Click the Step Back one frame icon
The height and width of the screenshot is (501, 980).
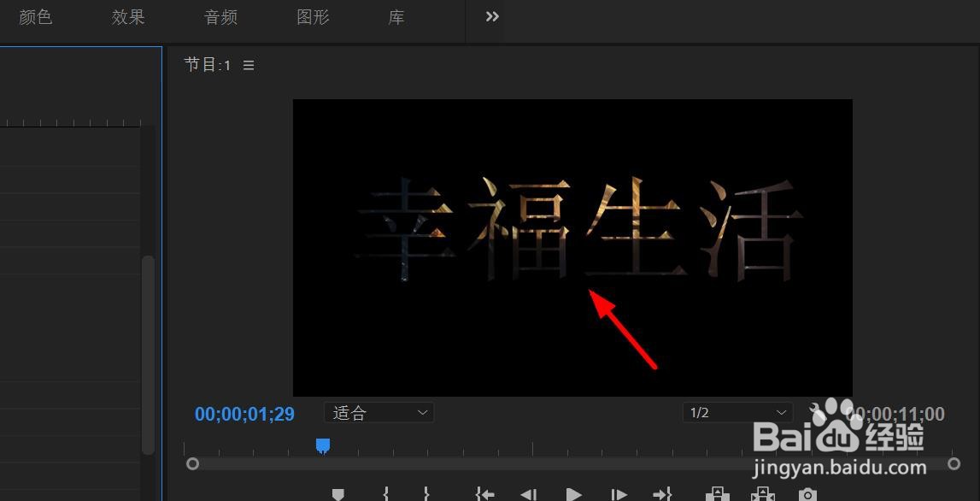click(x=529, y=493)
